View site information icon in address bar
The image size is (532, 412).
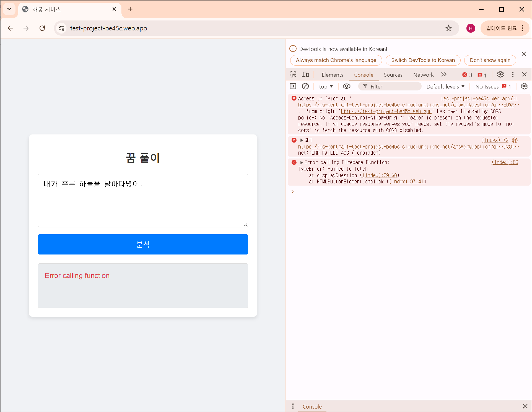click(x=61, y=28)
